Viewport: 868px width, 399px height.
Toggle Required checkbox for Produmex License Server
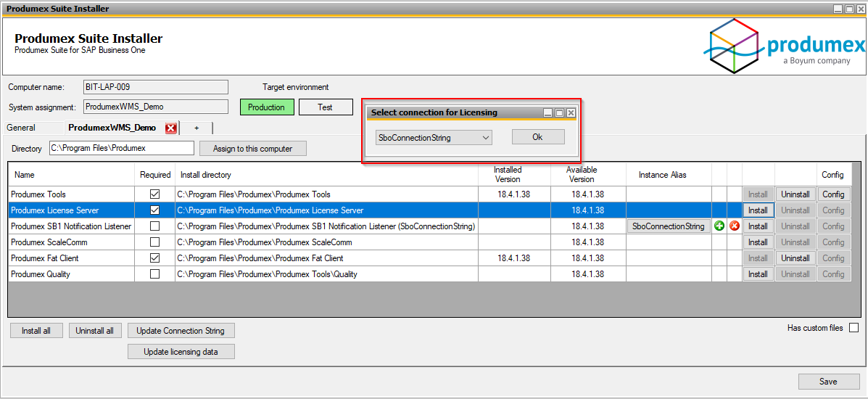pyautogui.click(x=155, y=210)
